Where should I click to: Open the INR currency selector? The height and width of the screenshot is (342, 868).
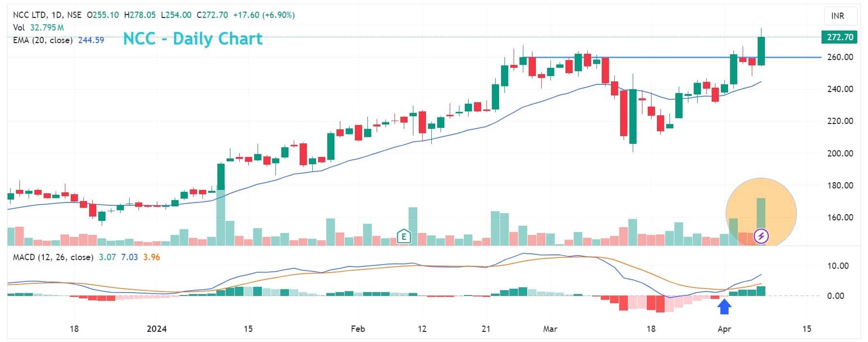tap(840, 16)
